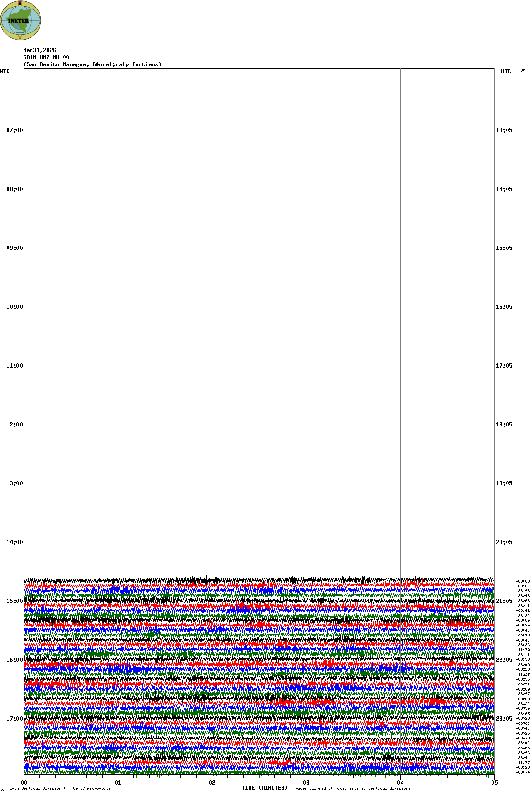Click the UTC time column header
This screenshot has height=795, width=532.
click(506, 72)
